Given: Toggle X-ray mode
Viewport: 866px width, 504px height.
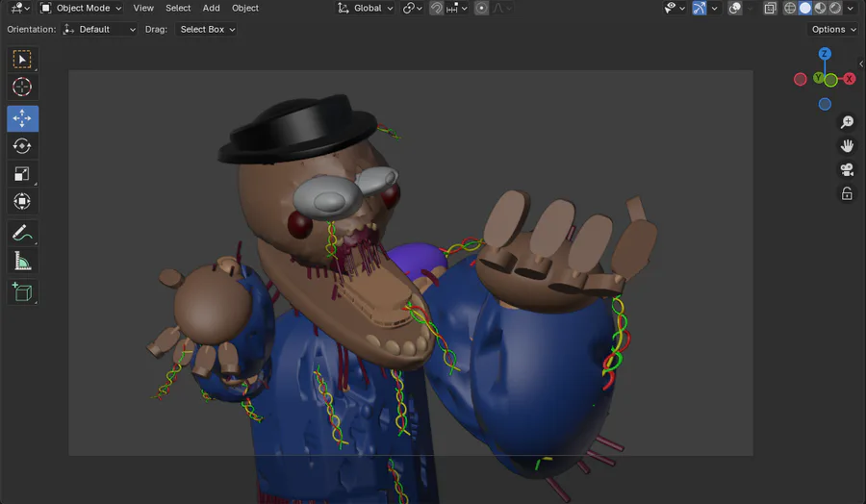Looking at the screenshot, I should point(770,8).
